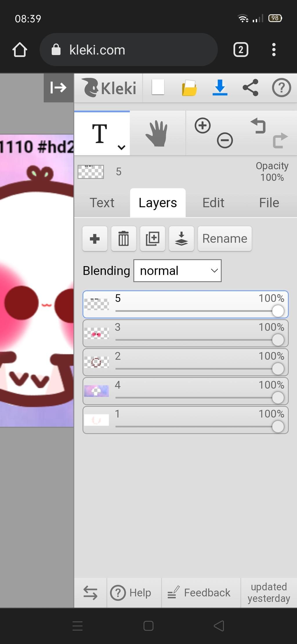Open the Blending mode dropdown
The height and width of the screenshot is (644, 297).
click(x=178, y=271)
